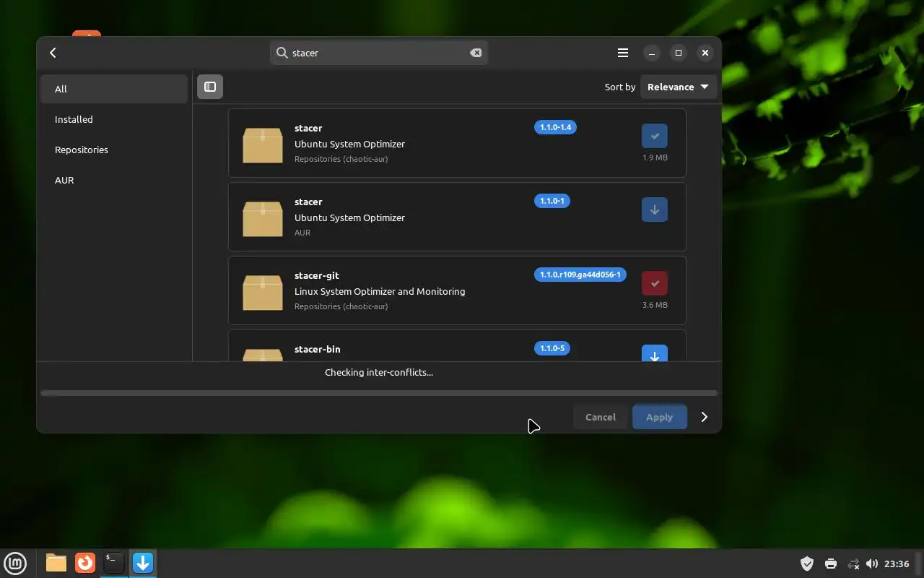Select the Repositories category
This screenshot has width=924, height=578.
point(114,150)
